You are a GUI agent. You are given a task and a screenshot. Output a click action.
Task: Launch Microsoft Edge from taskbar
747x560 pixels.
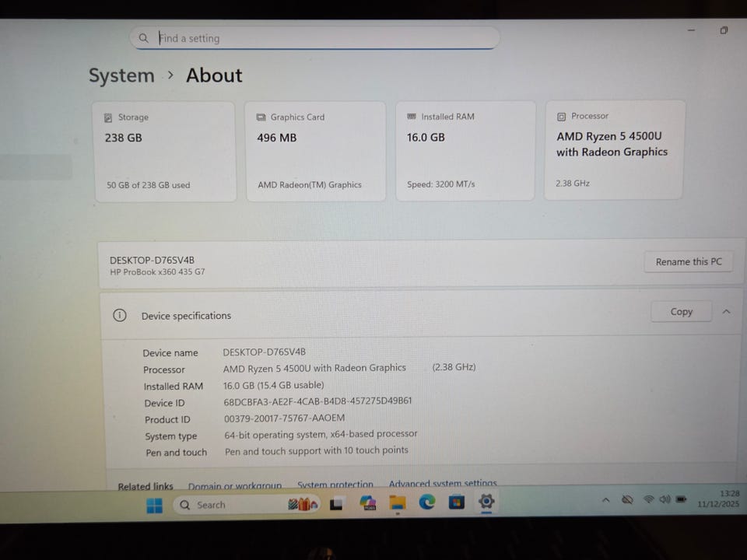(427, 502)
